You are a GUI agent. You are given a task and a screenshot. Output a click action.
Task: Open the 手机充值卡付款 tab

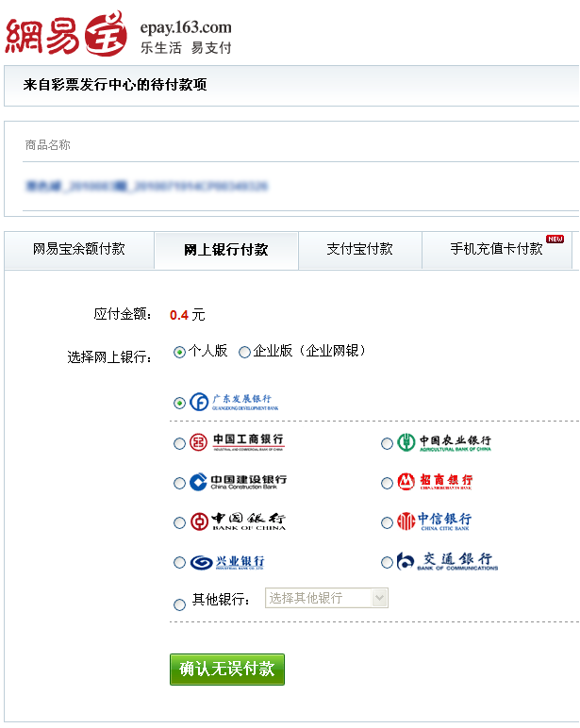point(496,250)
